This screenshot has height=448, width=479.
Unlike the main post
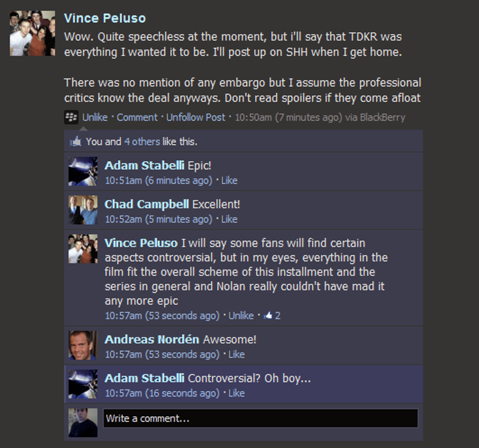pyautogui.click(x=95, y=118)
